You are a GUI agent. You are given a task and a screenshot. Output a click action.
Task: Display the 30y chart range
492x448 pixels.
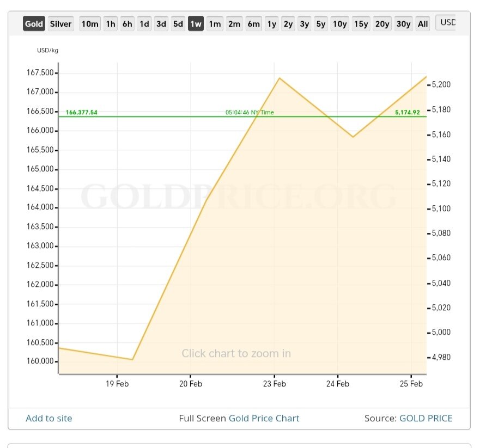point(403,24)
